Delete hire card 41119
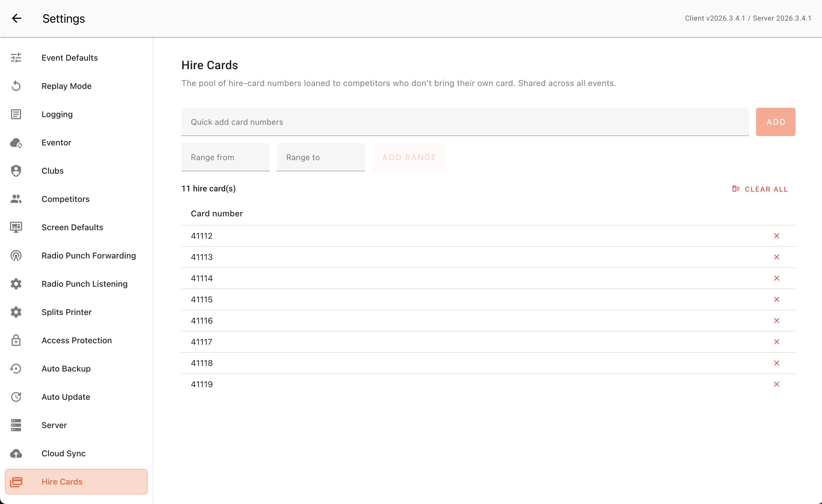Viewport: 822px width, 504px height. (777, 384)
